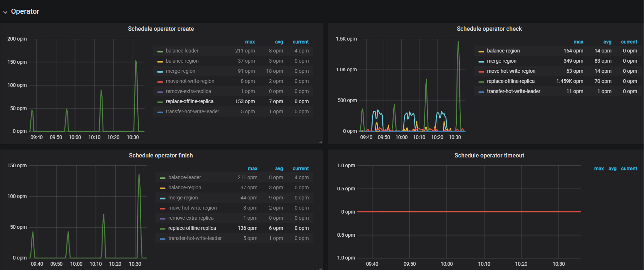Viewport: 644px width, 270px height.
Task: Click the finish panel resize handle corner
Action: 321,269
